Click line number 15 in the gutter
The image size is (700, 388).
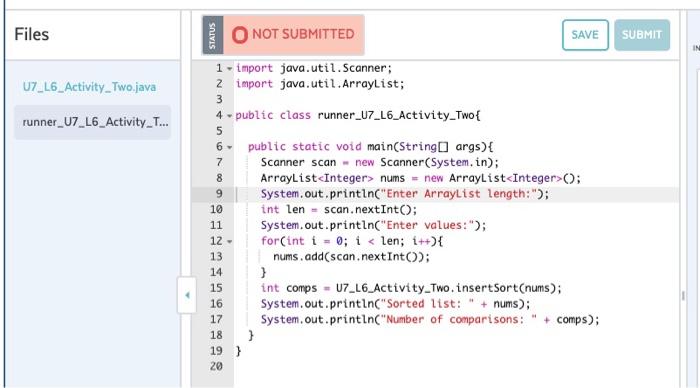[216, 288]
